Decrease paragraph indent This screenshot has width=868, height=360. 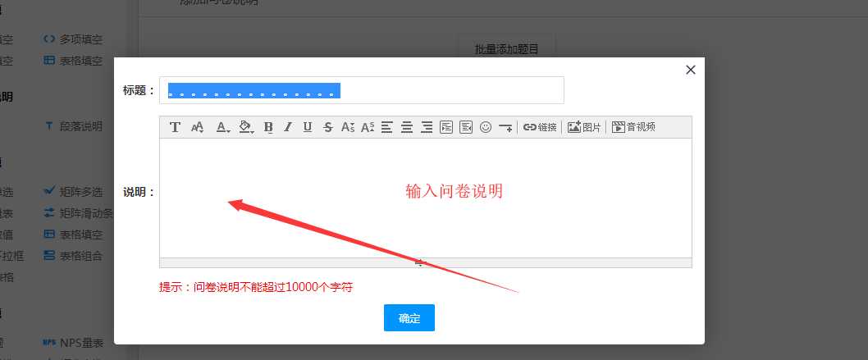point(465,127)
